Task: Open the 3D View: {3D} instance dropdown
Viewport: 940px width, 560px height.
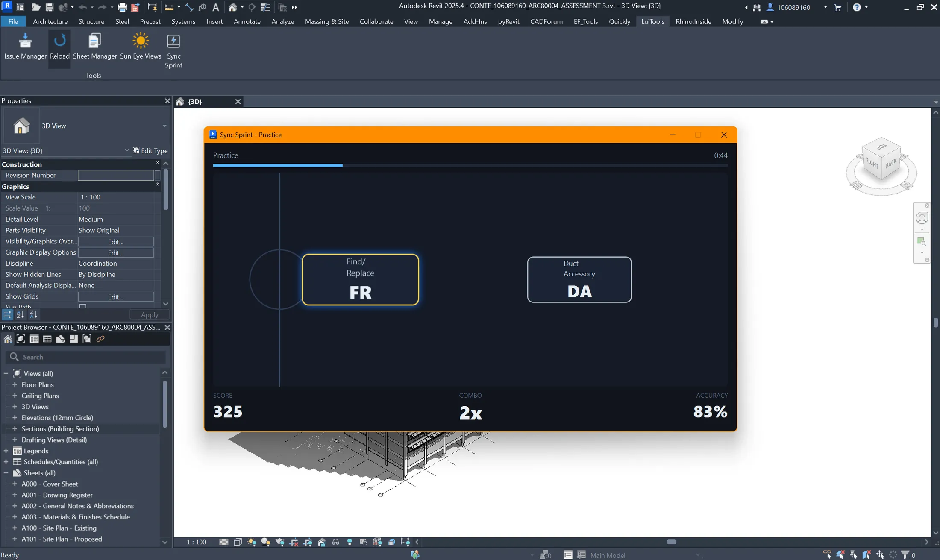Action: (x=126, y=150)
